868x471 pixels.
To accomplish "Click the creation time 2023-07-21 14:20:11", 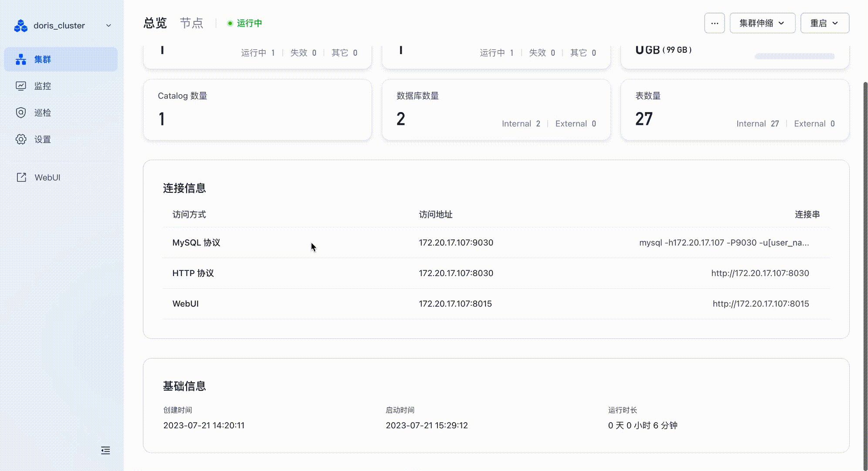I will click(x=204, y=425).
